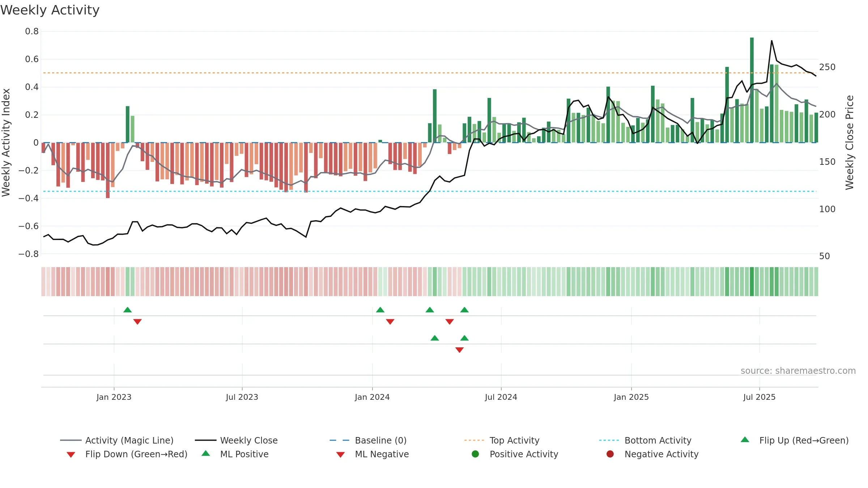Click the Flip Up marker near Jan 2023

(x=127, y=310)
